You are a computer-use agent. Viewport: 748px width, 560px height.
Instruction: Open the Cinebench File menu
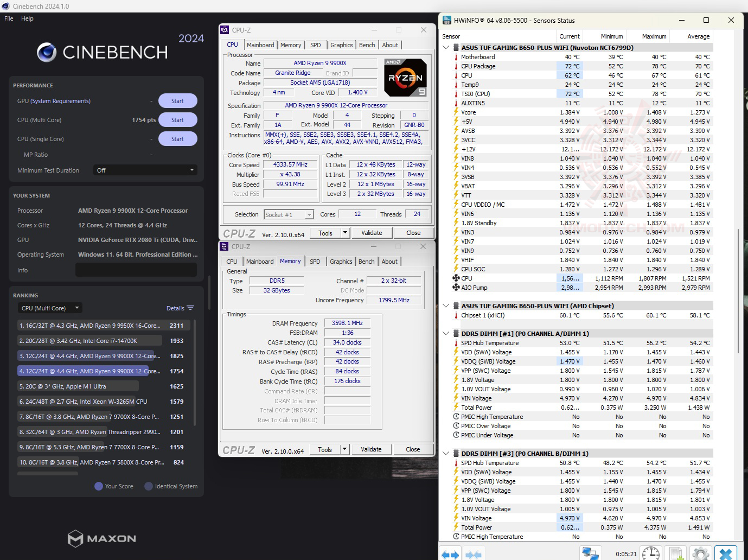[x=9, y=18]
